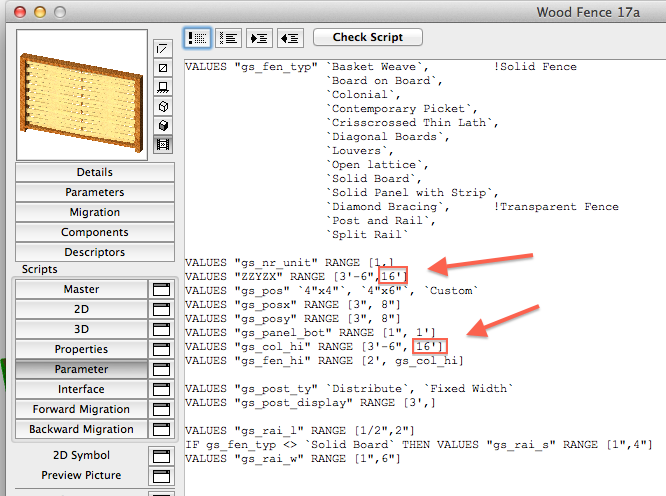The width and height of the screenshot is (666, 496).
Task: Click the comment/uncomment lines toolbar icon
Action: [198, 38]
